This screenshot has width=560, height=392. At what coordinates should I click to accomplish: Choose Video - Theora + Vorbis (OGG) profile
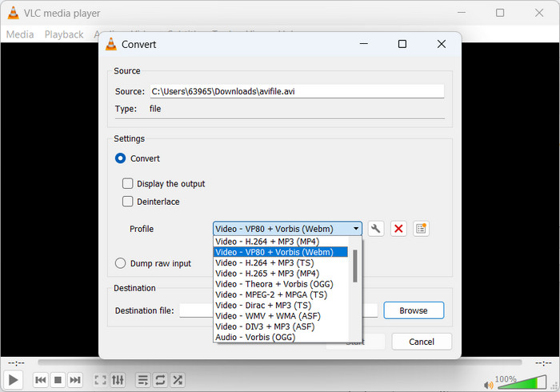281,284
